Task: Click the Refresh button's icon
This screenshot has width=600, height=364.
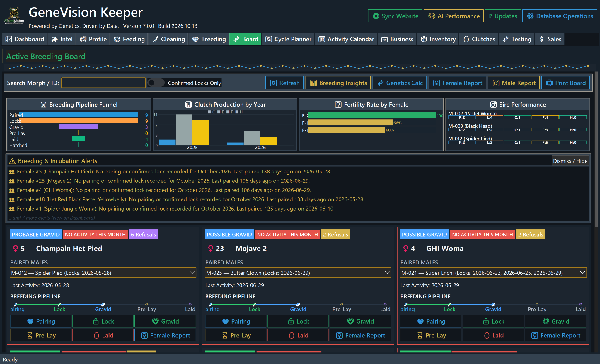Action: (x=273, y=83)
